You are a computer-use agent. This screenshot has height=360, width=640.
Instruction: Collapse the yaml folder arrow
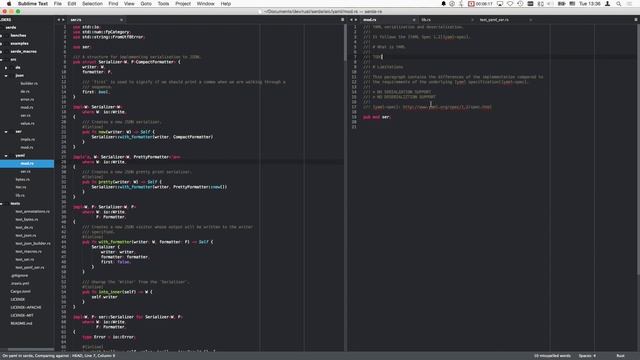[6, 156]
